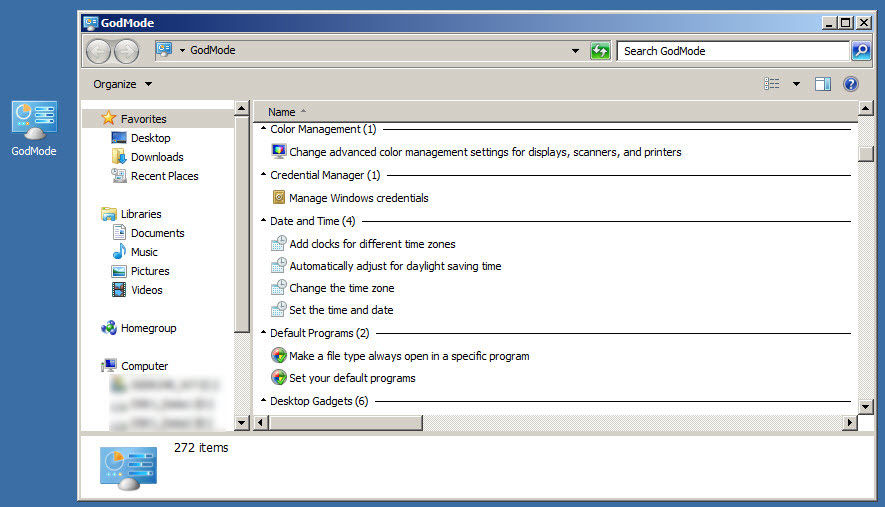Collapse the Credential Manager group

[264, 174]
